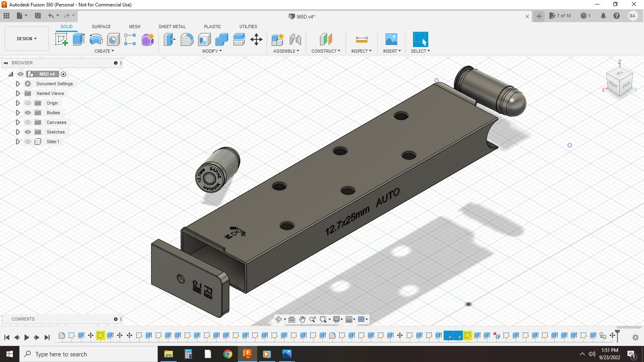This screenshot has height=362, width=644.
Task: Open the BA user account menu
Action: click(x=632, y=16)
